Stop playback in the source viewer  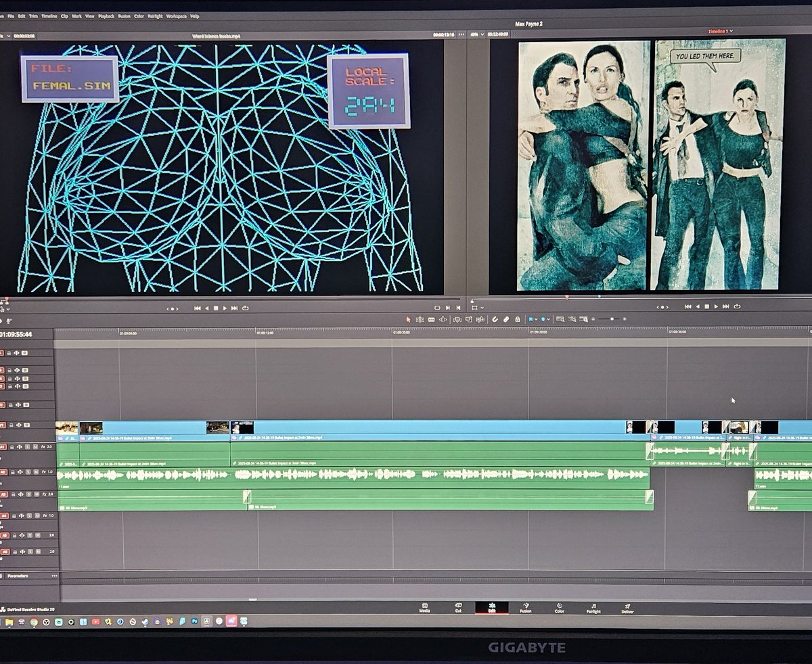pos(215,308)
